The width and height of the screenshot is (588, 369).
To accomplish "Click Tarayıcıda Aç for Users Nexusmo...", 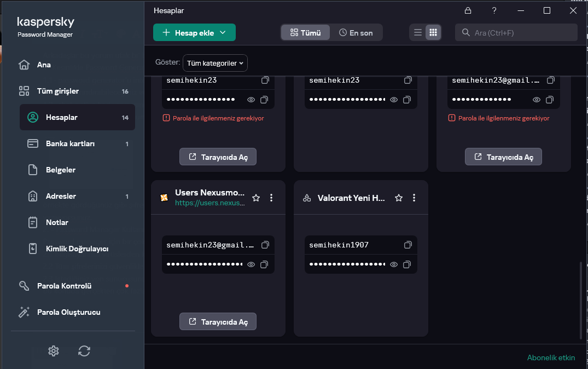I will pyautogui.click(x=218, y=322).
